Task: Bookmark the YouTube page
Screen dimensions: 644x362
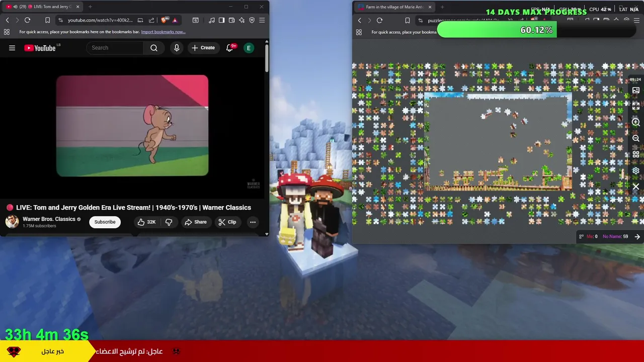Action: pos(47,20)
